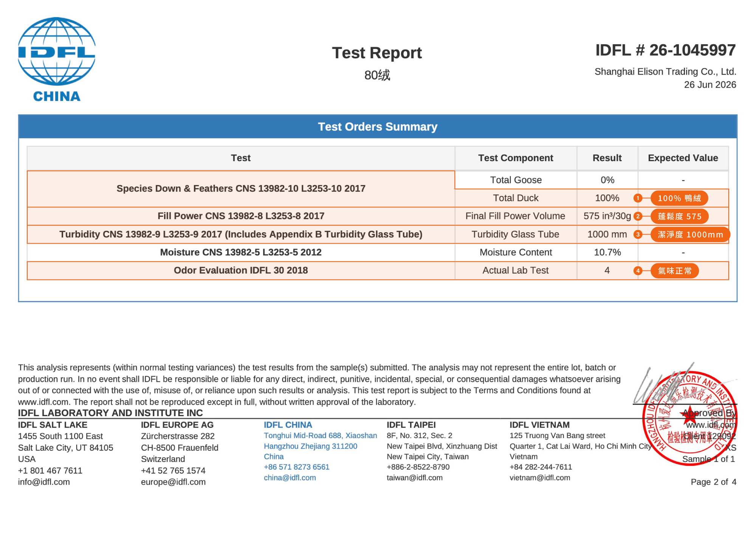Click the "Test Report" title

click(377, 53)
